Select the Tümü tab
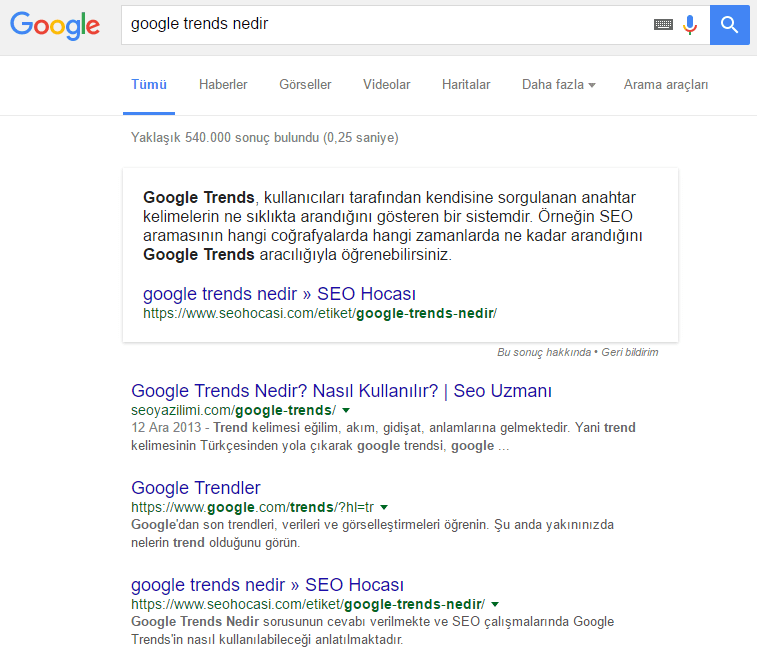 click(x=149, y=85)
